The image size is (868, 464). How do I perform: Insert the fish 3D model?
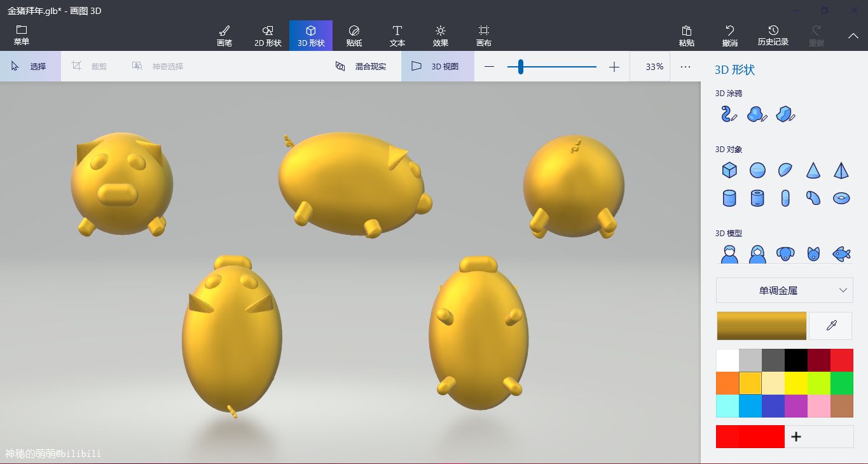[x=841, y=254]
